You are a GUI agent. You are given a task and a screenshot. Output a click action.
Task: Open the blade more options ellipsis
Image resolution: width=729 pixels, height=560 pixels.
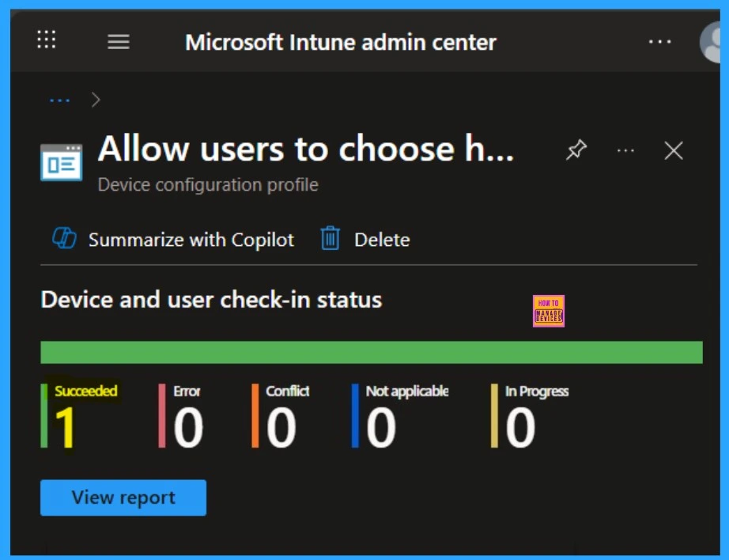pos(625,151)
